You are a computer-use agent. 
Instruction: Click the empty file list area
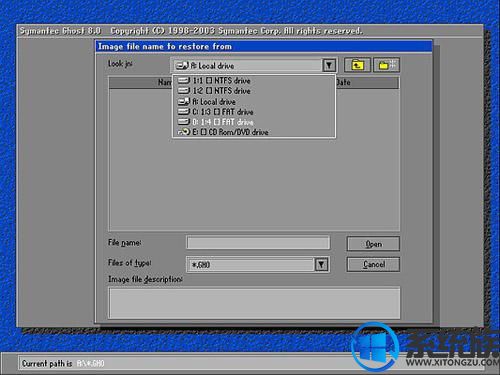(254, 183)
